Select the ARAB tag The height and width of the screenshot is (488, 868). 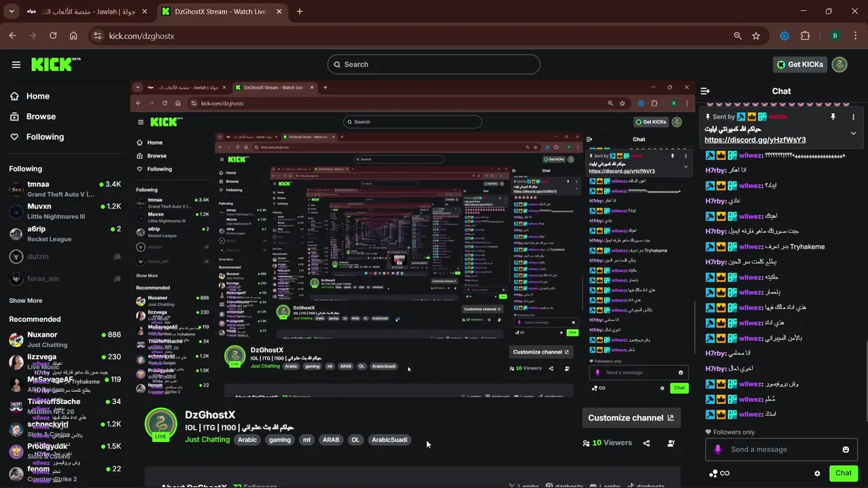pyautogui.click(x=331, y=440)
